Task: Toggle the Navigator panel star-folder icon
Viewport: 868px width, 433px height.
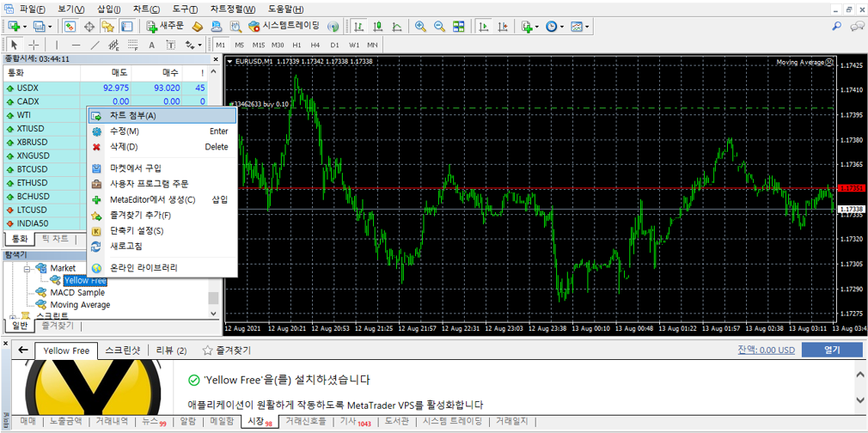Action: coord(108,26)
